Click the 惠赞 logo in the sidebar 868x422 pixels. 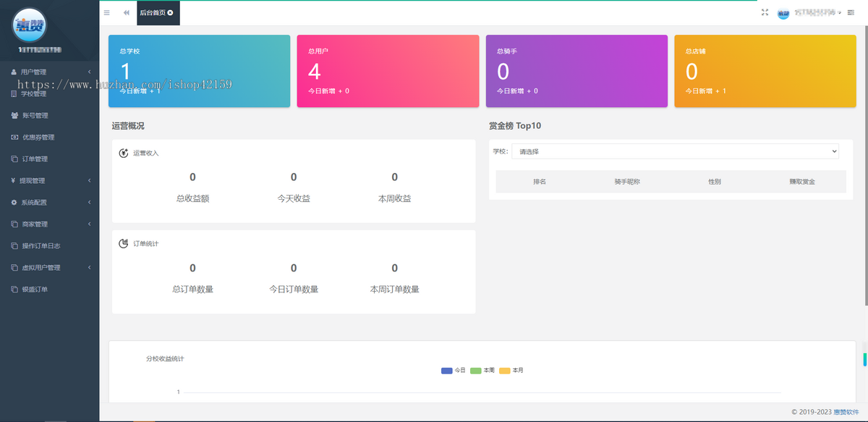(30, 24)
